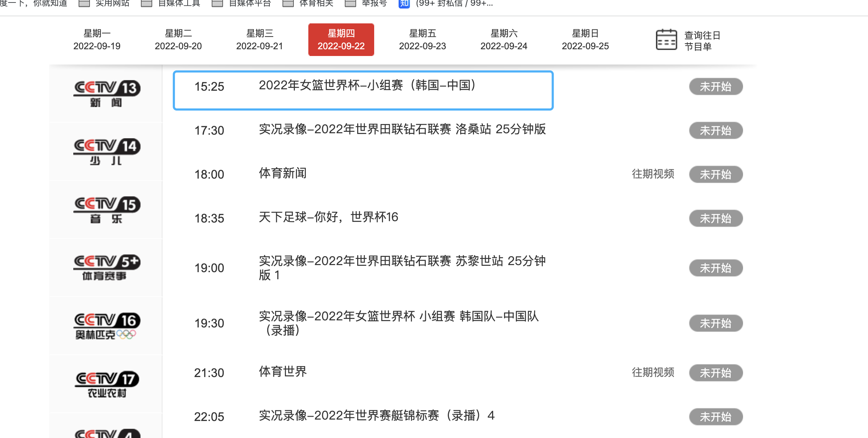The image size is (868, 438).
Task: Open the 举报号 bookmark folder
Action: [366, 4]
